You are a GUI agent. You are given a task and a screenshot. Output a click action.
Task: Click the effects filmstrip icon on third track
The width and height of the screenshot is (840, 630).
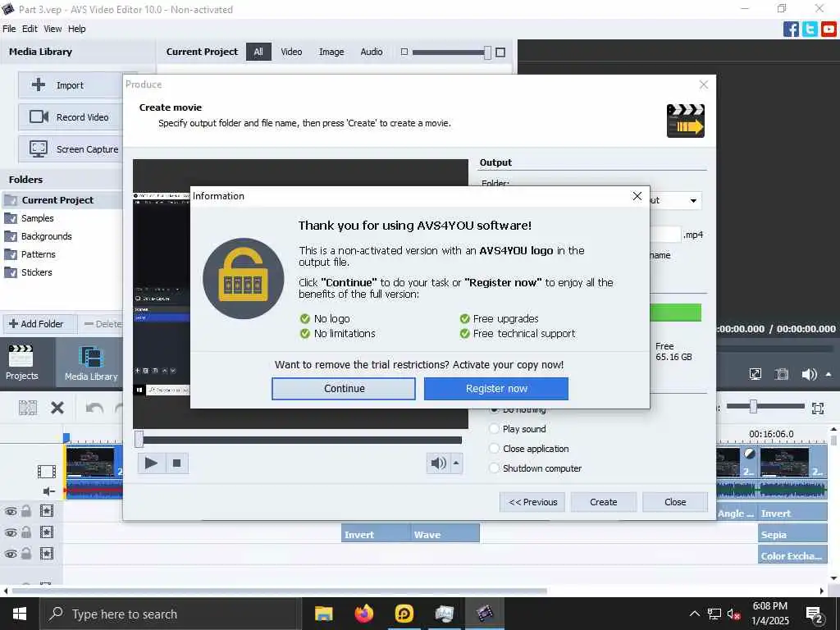(x=47, y=554)
